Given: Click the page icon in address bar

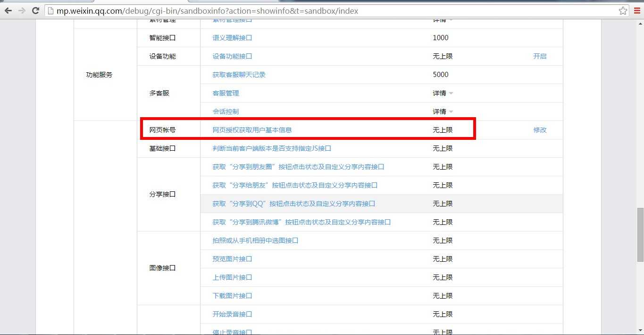Looking at the screenshot, I should tap(50, 10).
